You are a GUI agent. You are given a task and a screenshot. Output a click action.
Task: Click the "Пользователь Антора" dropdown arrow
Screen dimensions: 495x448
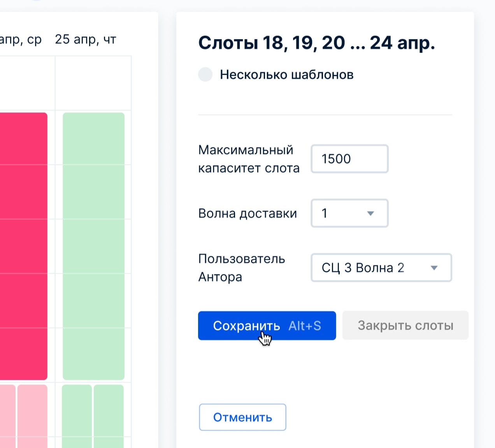click(434, 268)
